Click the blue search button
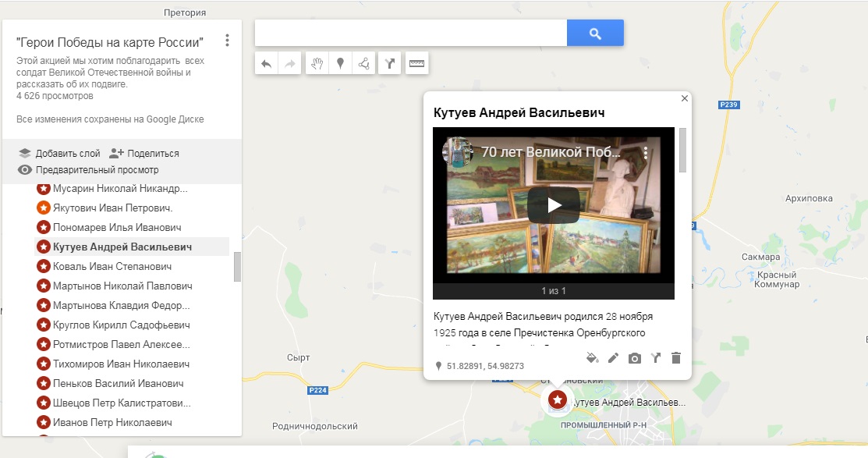The height and width of the screenshot is (458, 868). pyautogui.click(x=595, y=34)
